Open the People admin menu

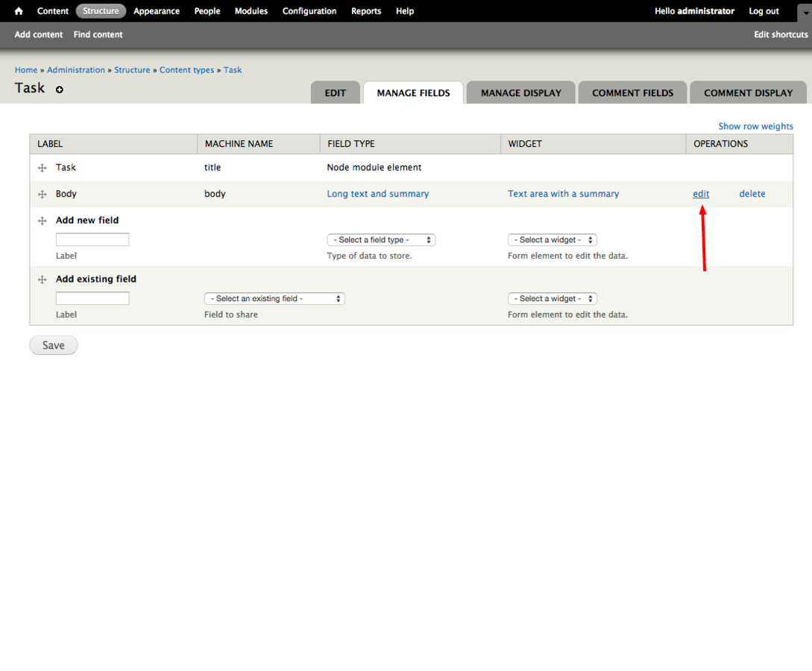[207, 11]
